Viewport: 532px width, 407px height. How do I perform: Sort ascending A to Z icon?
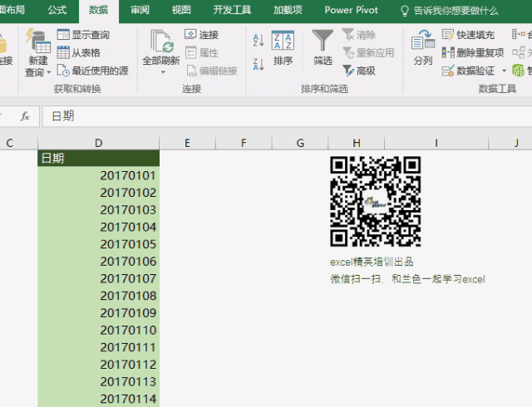[x=259, y=41]
